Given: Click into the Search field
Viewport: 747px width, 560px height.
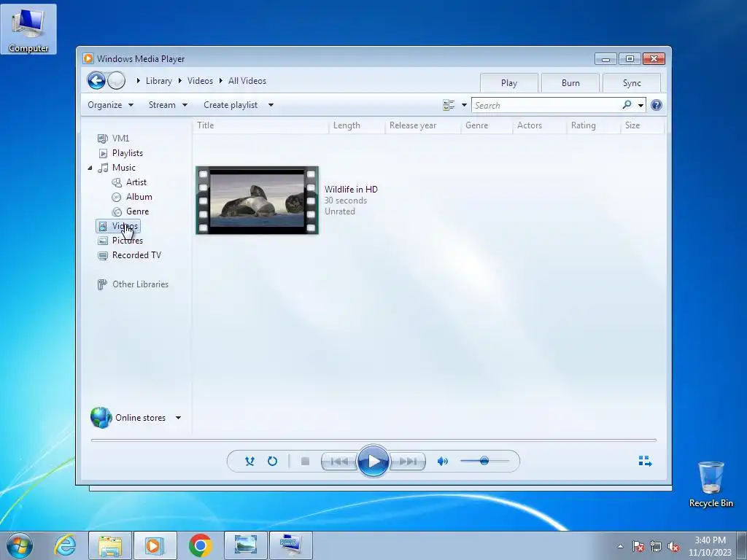Looking at the screenshot, I should click(547, 105).
